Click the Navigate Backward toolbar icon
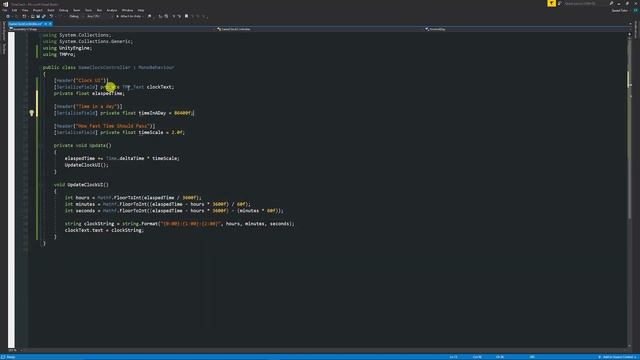 (x=8, y=16)
